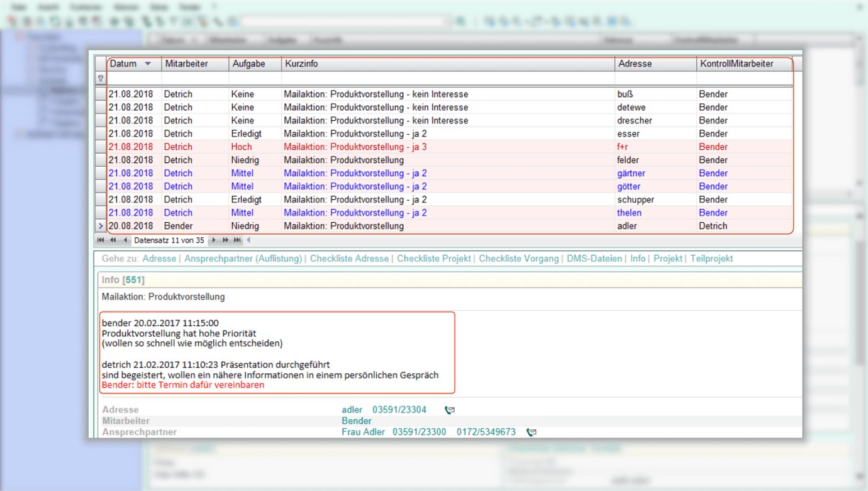868x491 pixels.
Task: Jump to the first record in navigator
Action: tap(100, 240)
